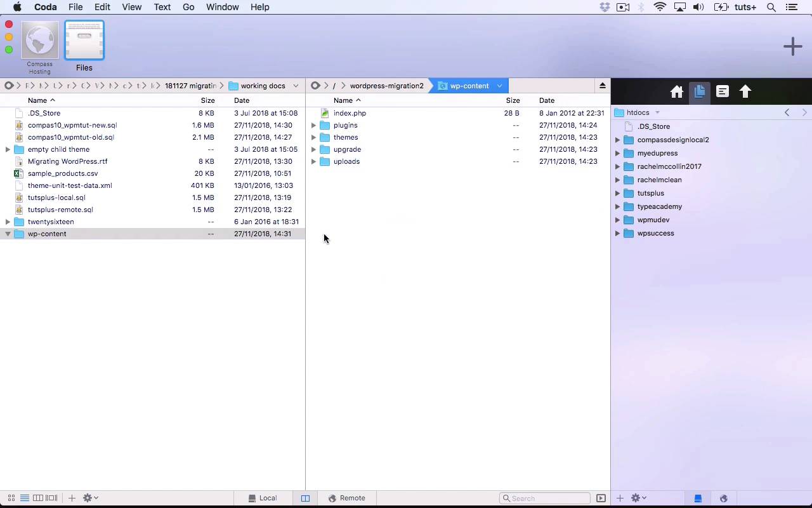Expand the remote themes folder
The image size is (812, 508).
pos(313,137)
